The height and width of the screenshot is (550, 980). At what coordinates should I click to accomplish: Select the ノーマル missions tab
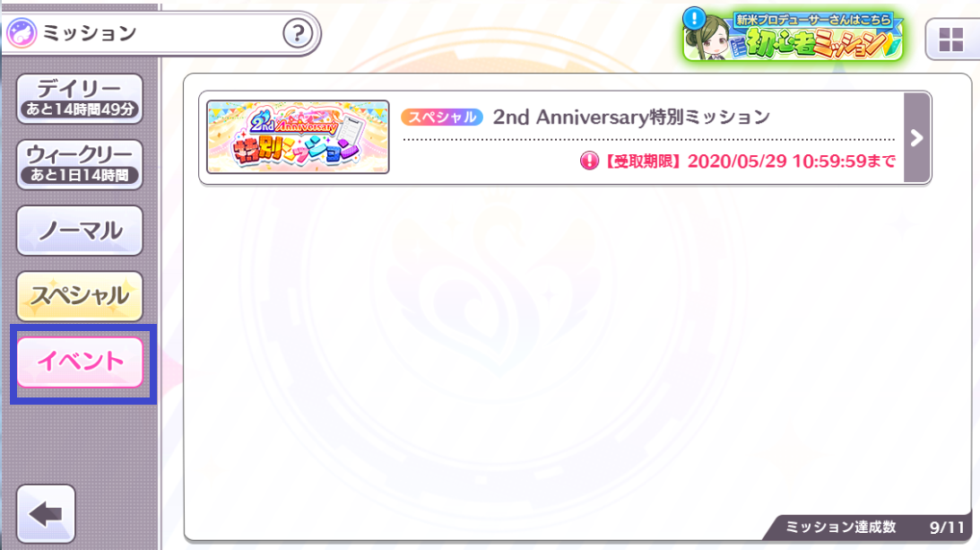[80, 231]
